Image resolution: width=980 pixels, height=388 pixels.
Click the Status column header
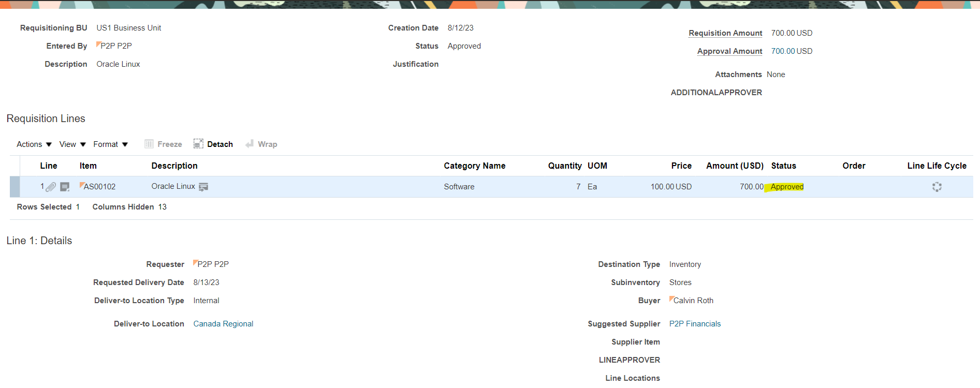[783, 166]
